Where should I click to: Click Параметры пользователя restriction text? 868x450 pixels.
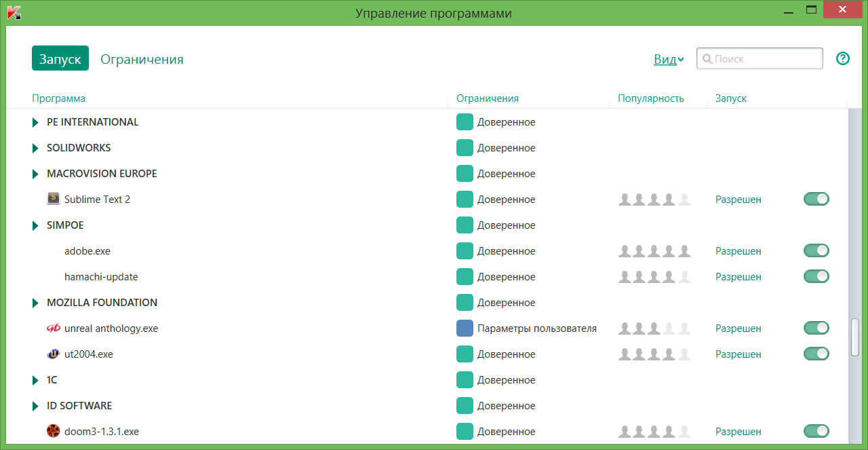(537, 329)
